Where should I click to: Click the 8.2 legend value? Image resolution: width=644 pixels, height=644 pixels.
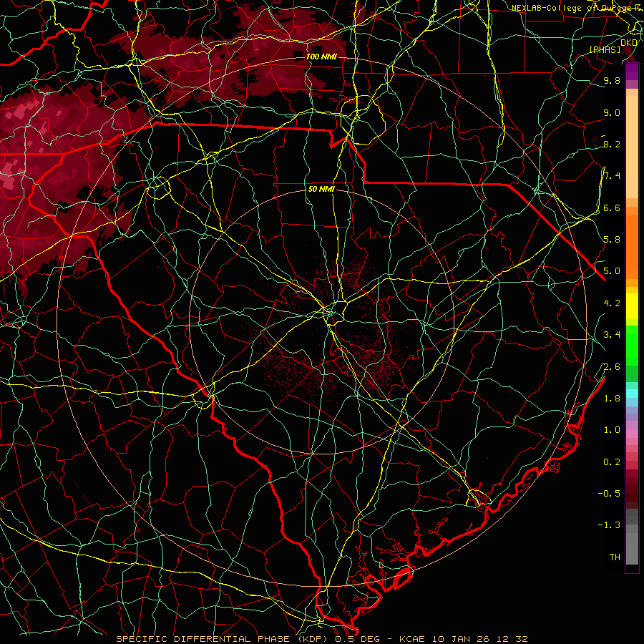(x=612, y=144)
